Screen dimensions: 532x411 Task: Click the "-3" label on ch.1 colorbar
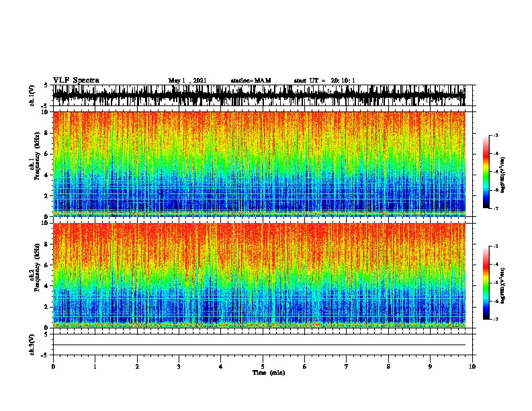click(495, 135)
